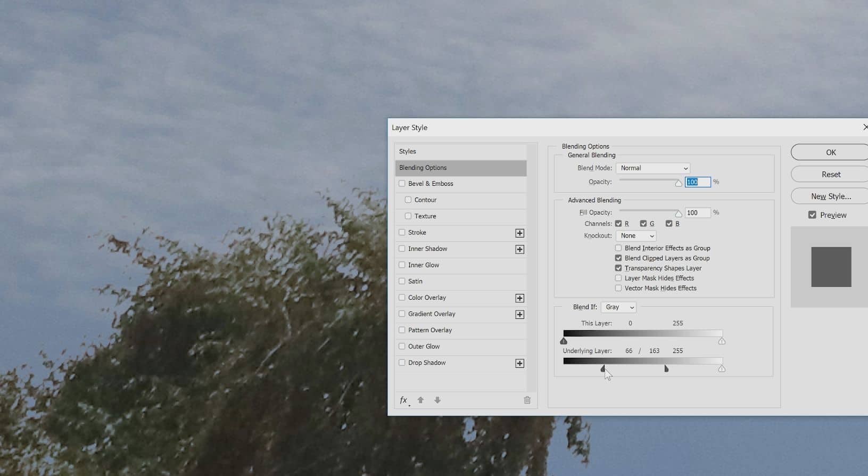The height and width of the screenshot is (476, 868).
Task: Uncheck the R channel checkbox
Action: [618, 224]
